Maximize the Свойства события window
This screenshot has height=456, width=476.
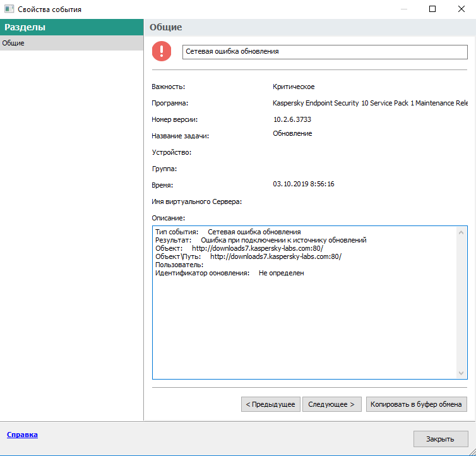(432, 9)
